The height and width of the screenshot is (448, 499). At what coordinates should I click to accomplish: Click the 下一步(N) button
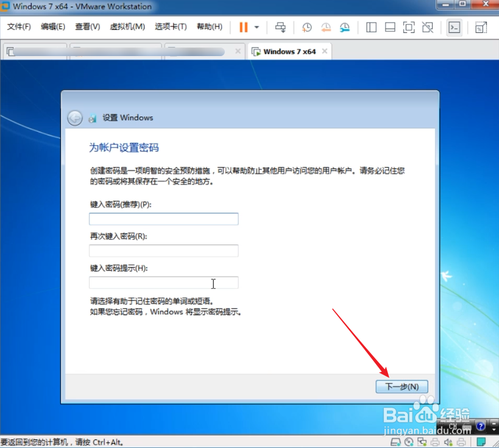[402, 386]
